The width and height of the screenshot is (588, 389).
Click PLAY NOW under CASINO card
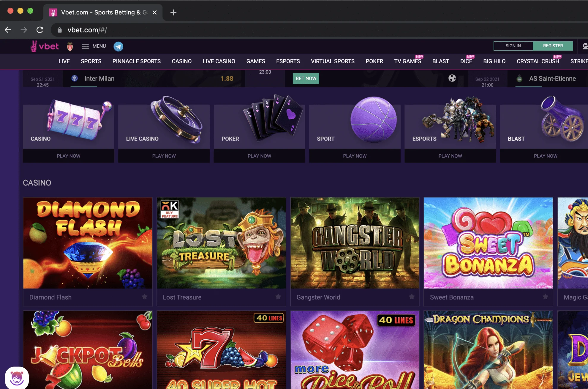point(69,156)
